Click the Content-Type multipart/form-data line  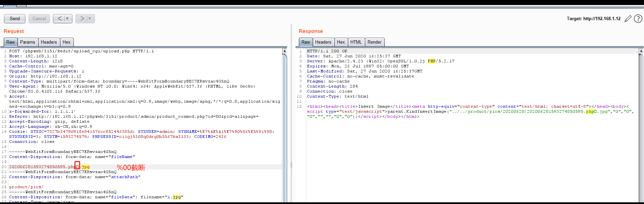point(119,81)
